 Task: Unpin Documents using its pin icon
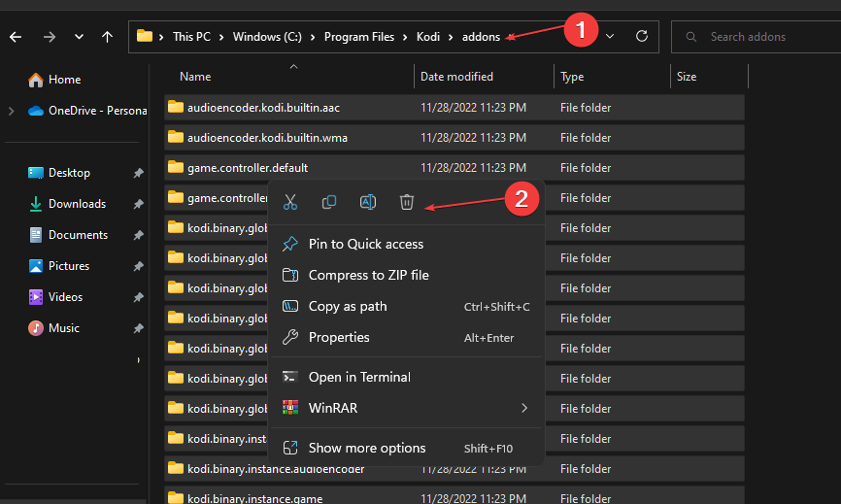point(138,235)
